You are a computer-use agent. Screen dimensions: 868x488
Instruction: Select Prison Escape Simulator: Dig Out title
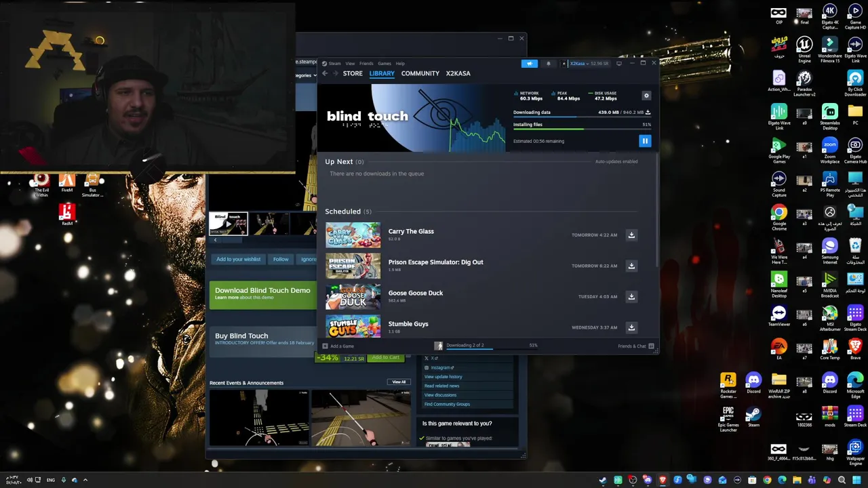click(435, 262)
